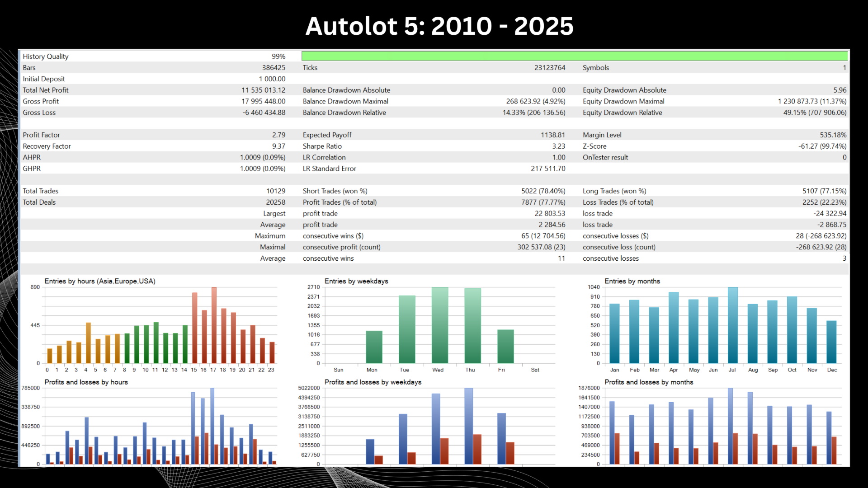Click the Equity Drawdown Maximal value
The image size is (868, 488).
[811, 101]
